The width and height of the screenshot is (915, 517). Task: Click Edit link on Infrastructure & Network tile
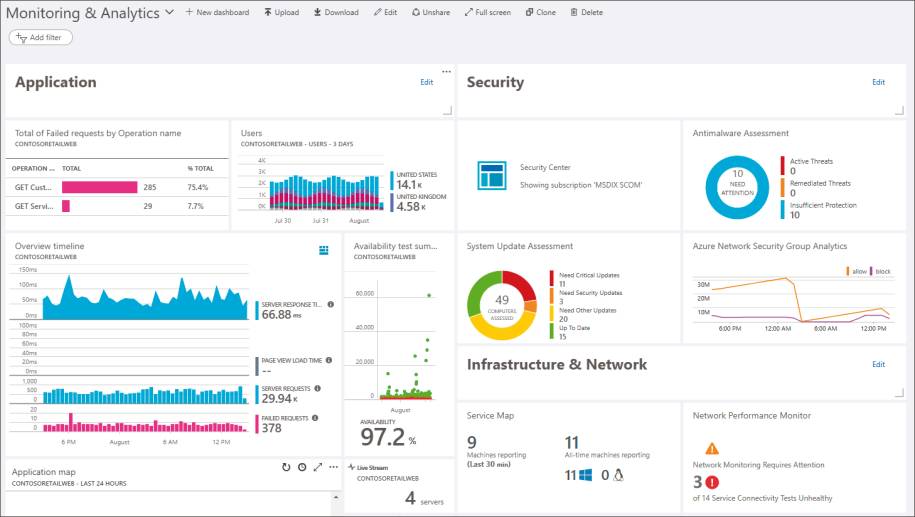click(x=878, y=364)
